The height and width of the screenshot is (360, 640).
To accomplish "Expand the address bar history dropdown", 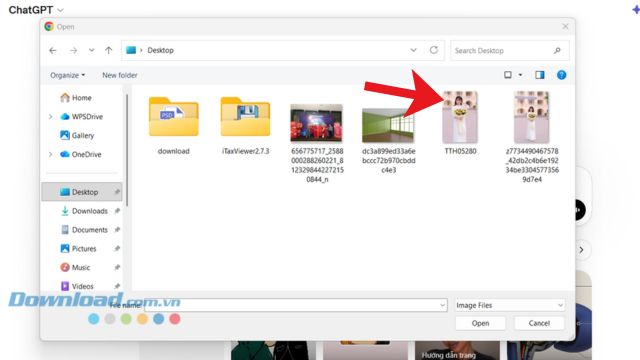I will pos(413,50).
